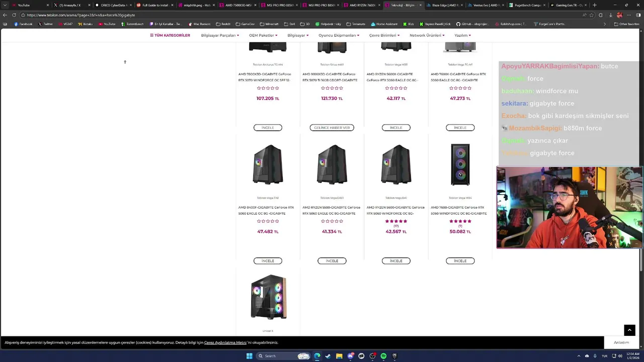Open Spotify from the taskbar

tap(383, 356)
